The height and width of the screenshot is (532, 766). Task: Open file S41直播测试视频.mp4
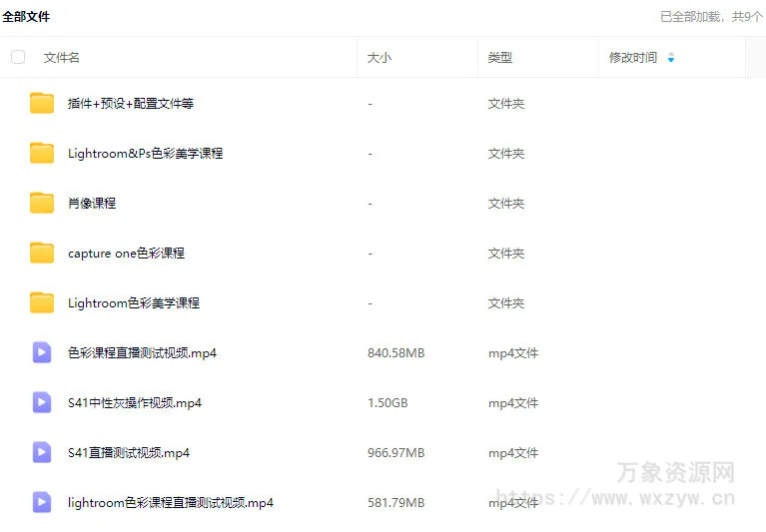click(129, 453)
